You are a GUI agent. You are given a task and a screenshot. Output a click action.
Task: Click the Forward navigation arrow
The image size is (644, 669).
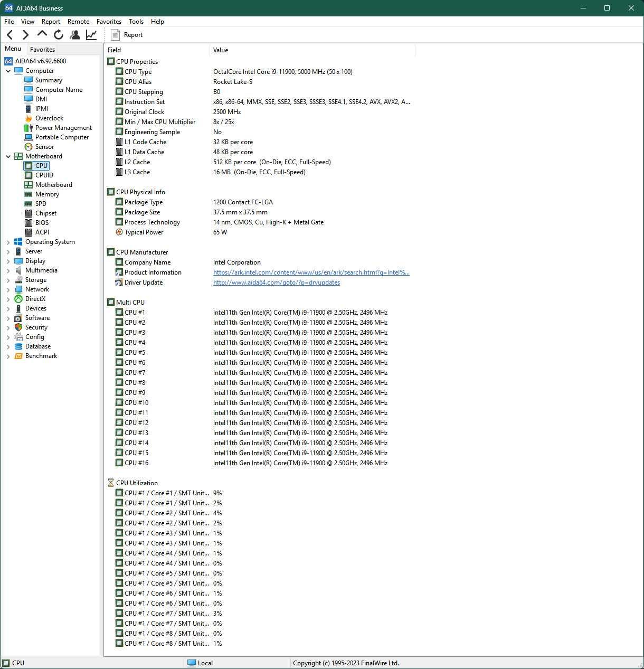coord(25,35)
